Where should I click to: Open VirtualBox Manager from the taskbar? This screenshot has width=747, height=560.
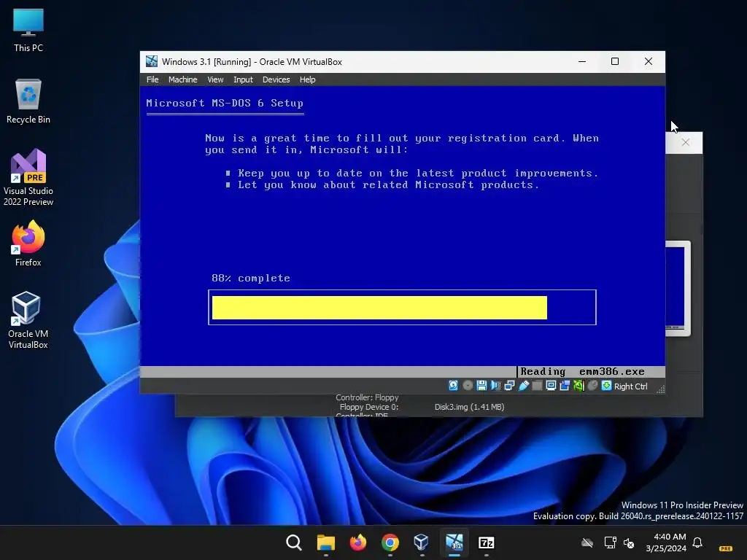(422, 542)
